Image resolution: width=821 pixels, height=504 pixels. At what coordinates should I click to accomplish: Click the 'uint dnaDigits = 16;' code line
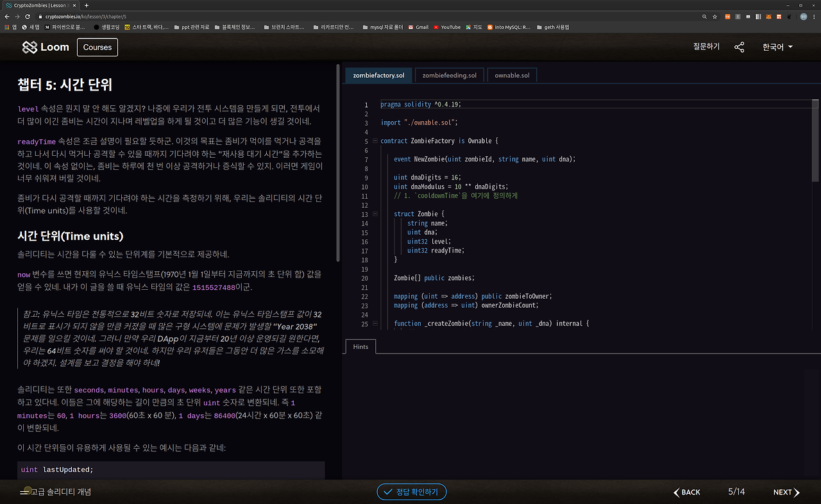(428, 178)
